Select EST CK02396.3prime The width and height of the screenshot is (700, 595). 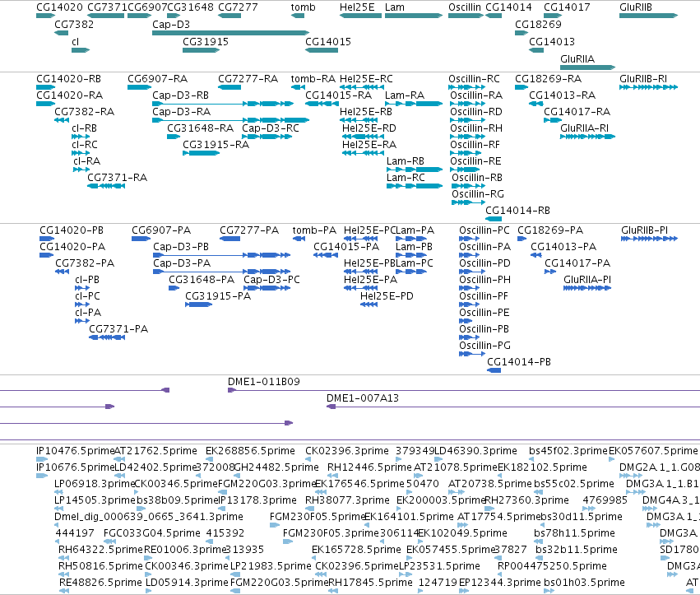point(347,451)
